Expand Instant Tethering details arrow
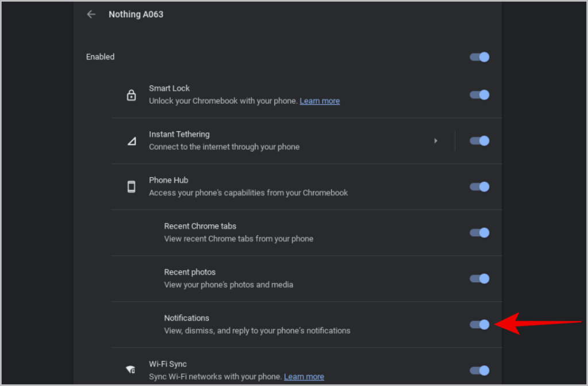 click(435, 141)
